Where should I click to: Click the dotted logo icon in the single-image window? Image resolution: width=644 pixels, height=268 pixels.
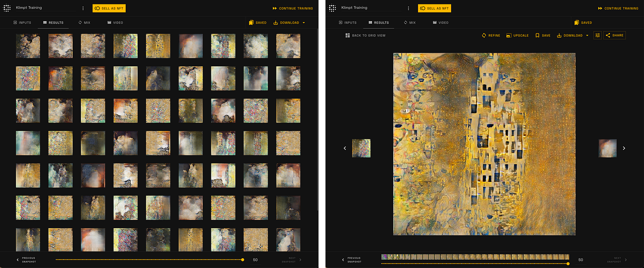(333, 8)
